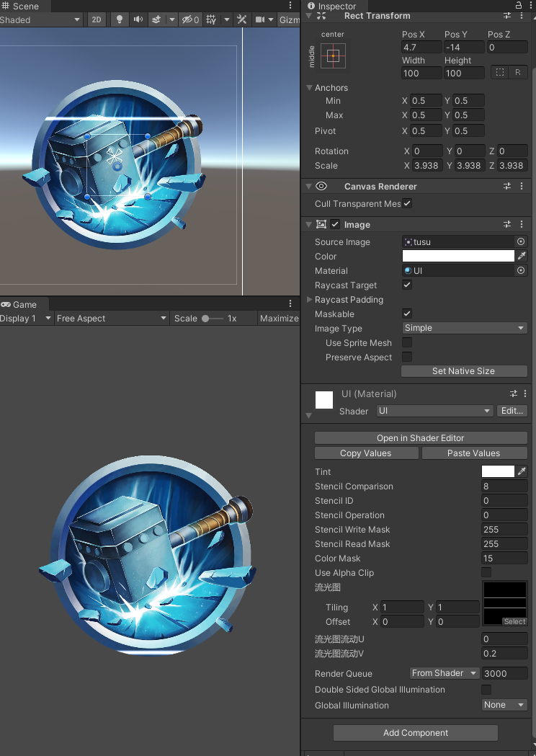Enable Preserve Aspect
Viewport: 536px width, 756px height.
point(407,357)
